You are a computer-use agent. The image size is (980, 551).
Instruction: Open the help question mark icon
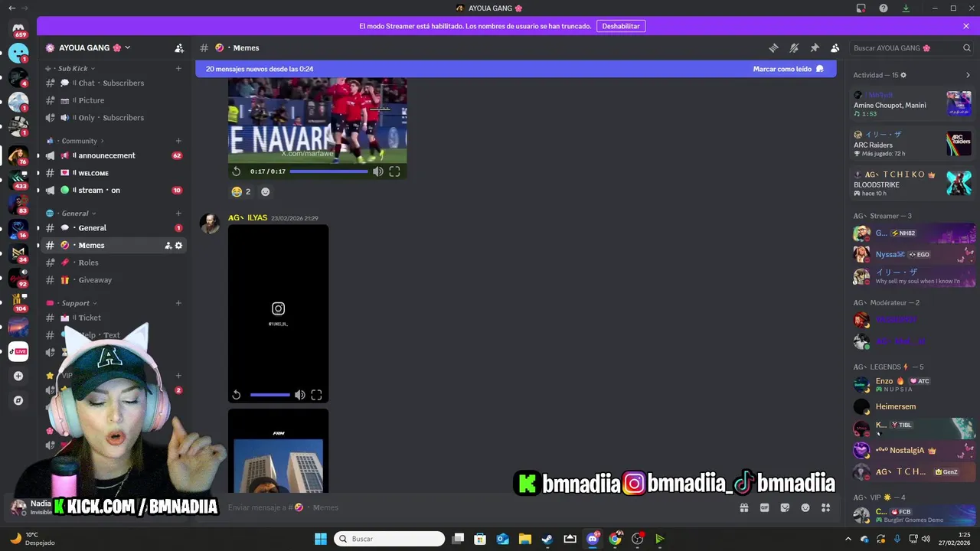[884, 8]
